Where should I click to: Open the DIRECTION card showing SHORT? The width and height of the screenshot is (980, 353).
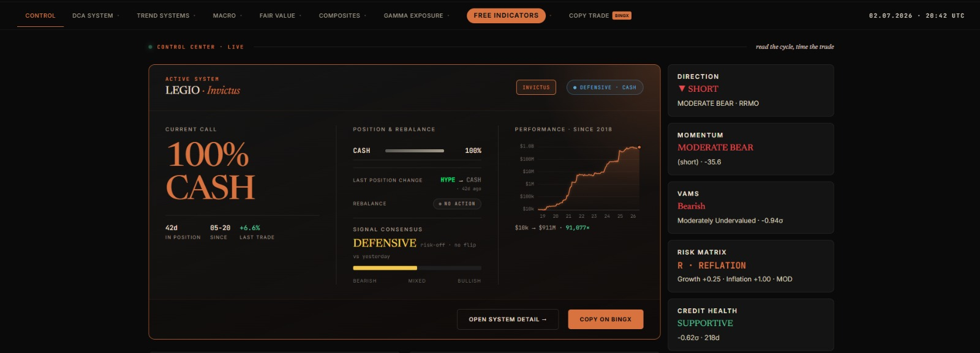pyautogui.click(x=750, y=91)
